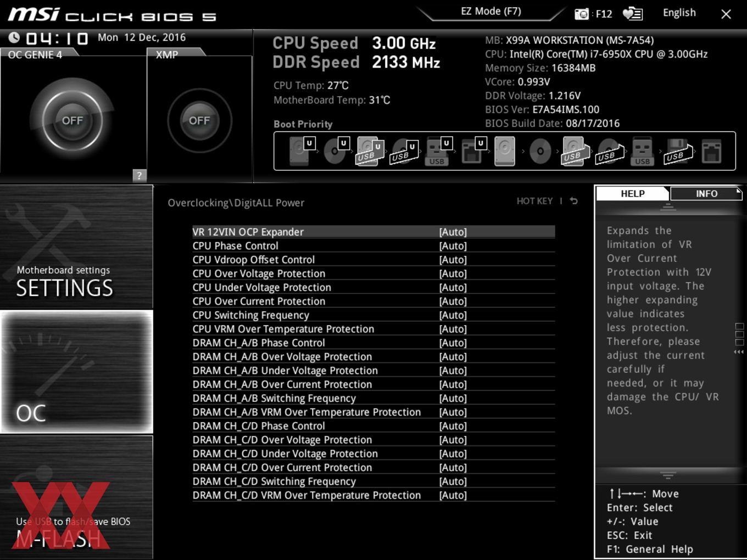Click the date Mon 12 Dec, 2016
Viewport: 747px width, 560px height.
[x=142, y=37]
